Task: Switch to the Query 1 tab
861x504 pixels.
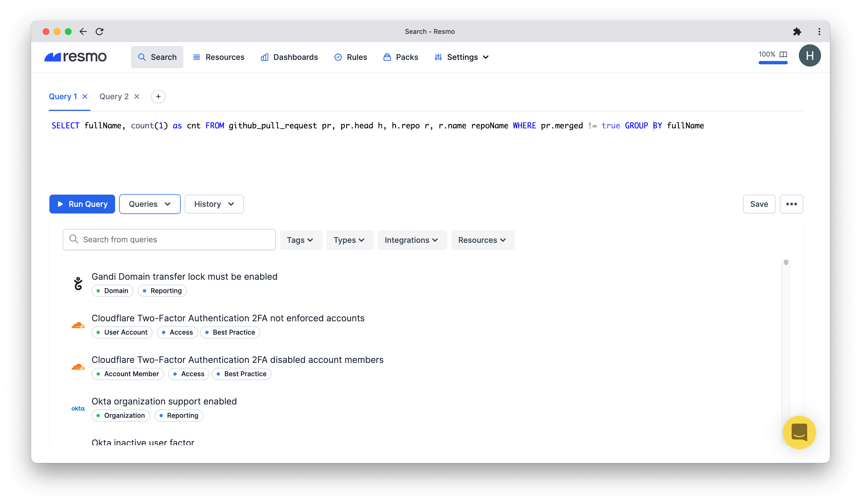Action: pyautogui.click(x=63, y=97)
